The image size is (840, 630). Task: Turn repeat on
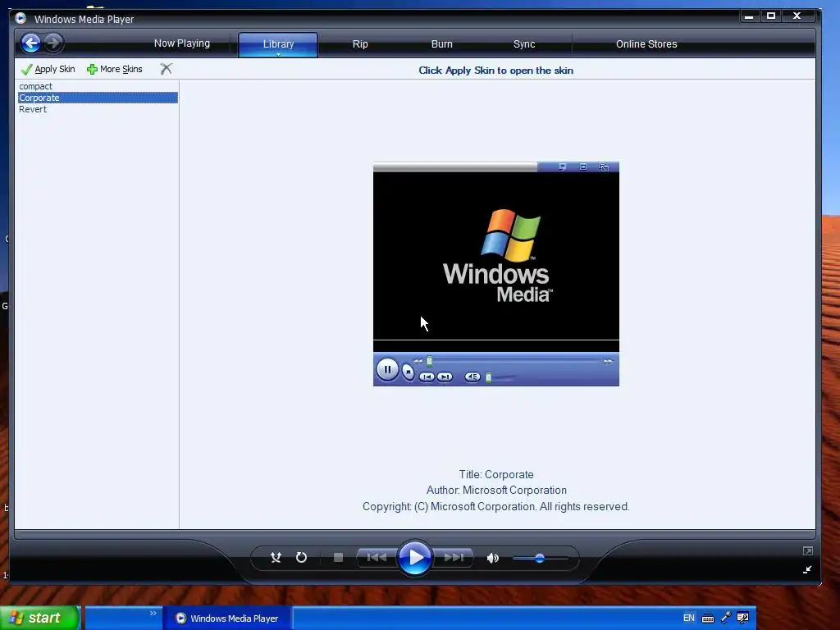[301, 558]
